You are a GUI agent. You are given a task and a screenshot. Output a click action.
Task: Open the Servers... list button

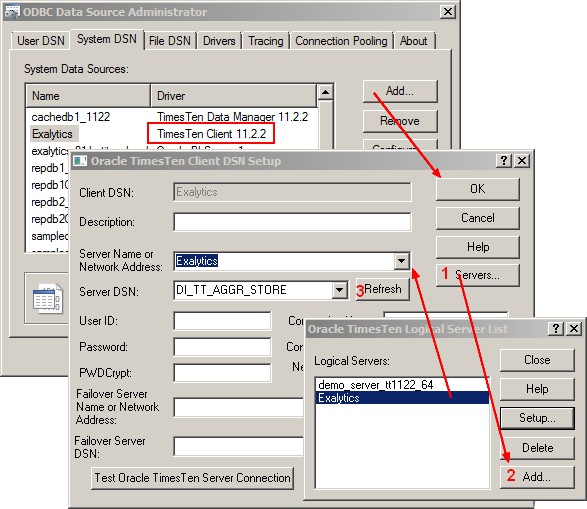pyautogui.click(x=478, y=275)
